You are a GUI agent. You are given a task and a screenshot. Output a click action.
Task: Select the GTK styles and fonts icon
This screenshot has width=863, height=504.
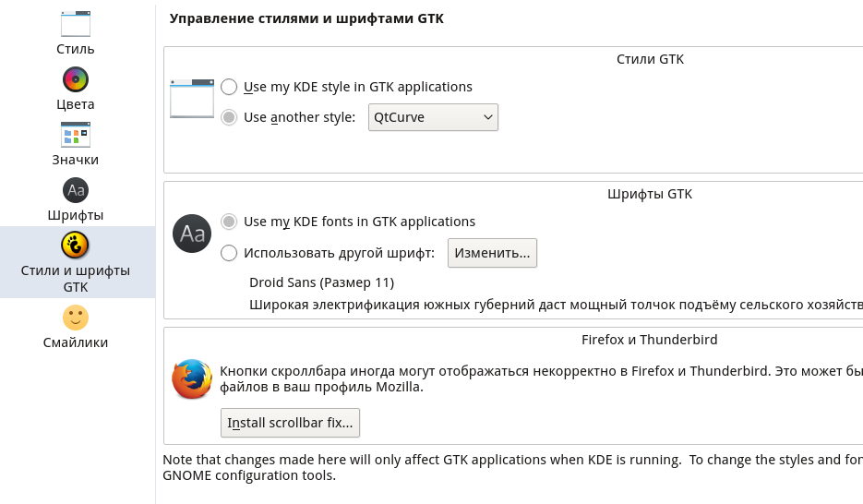tap(76, 245)
